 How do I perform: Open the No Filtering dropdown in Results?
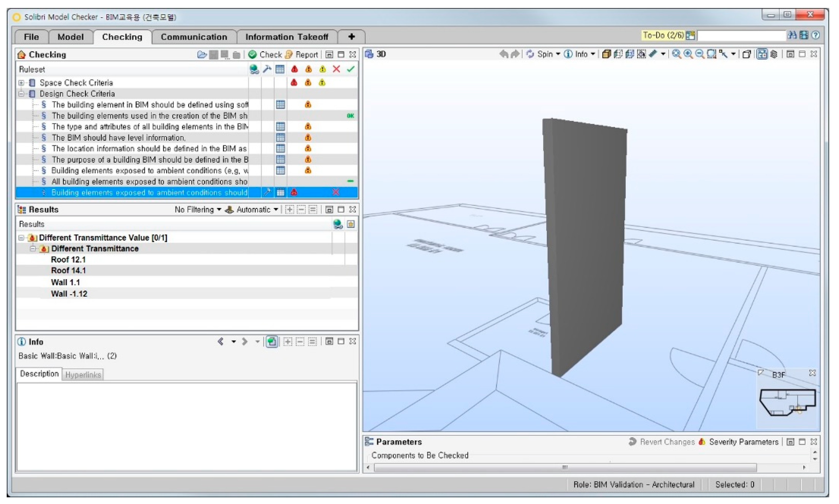[x=198, y=209]
